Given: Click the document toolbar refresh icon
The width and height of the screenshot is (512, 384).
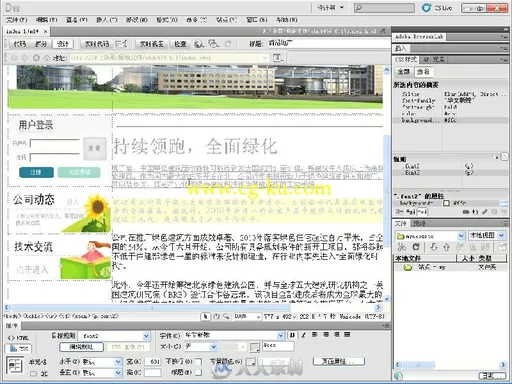Looking at the screenshot, I should coord(228,44).
